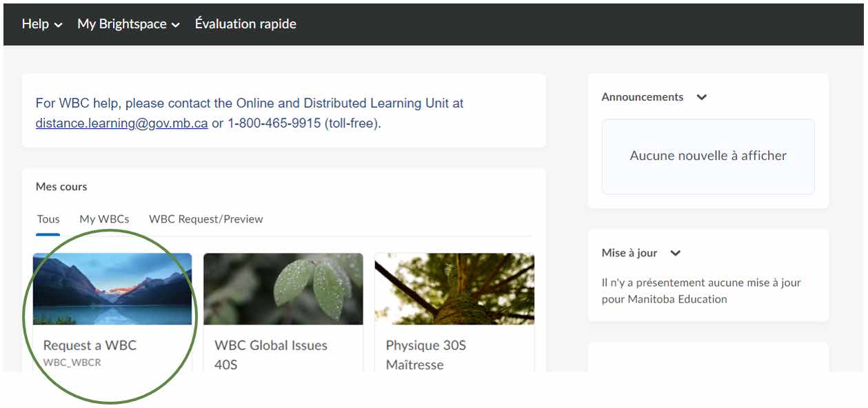Select the Tous courses tab

click(48, 219)
